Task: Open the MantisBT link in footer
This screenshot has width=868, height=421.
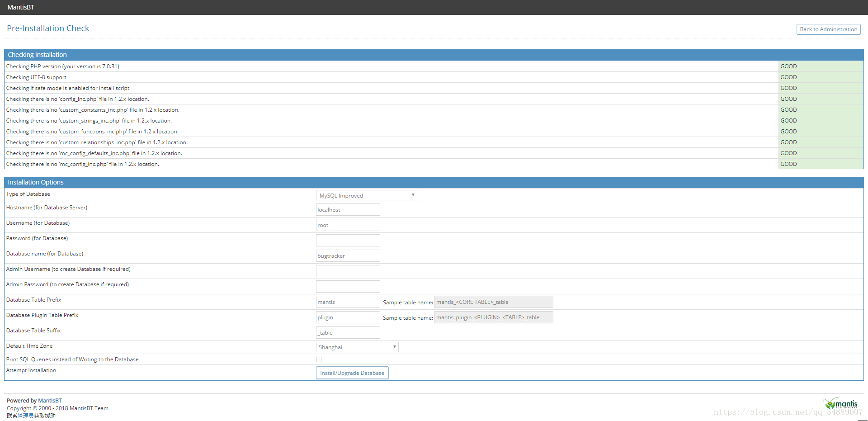Action: point(50,401)
